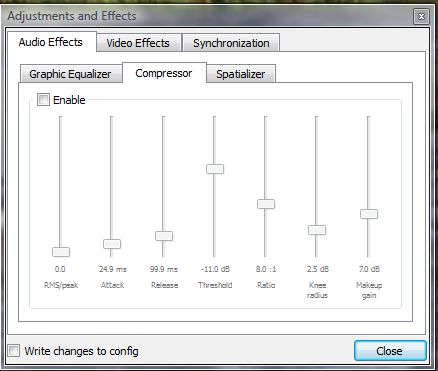Image resolution: width=438 pixels, height=371 pixels.
Task: Click the Close button
Action: pos(390,351)
